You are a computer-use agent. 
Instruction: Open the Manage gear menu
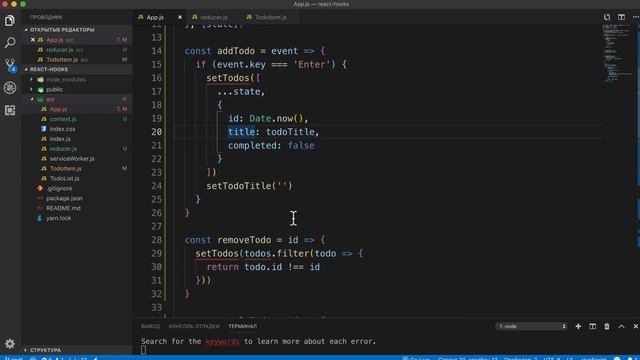coord(10,344)
